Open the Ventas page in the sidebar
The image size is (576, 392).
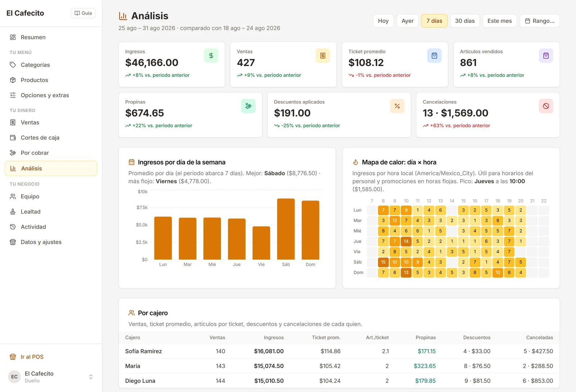tap(51, 122)
